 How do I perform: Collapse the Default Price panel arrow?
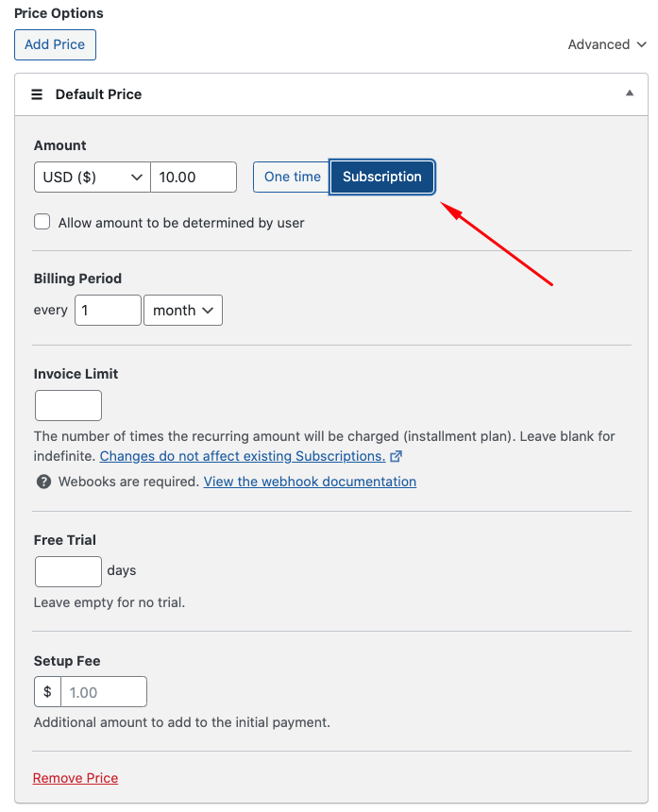(630, 93)
